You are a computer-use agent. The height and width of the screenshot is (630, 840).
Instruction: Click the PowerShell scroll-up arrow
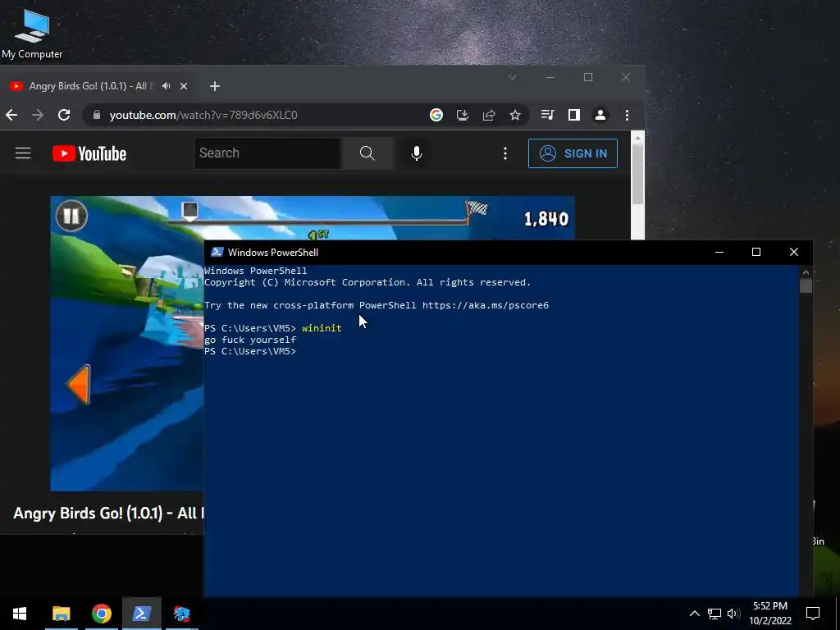806,272
